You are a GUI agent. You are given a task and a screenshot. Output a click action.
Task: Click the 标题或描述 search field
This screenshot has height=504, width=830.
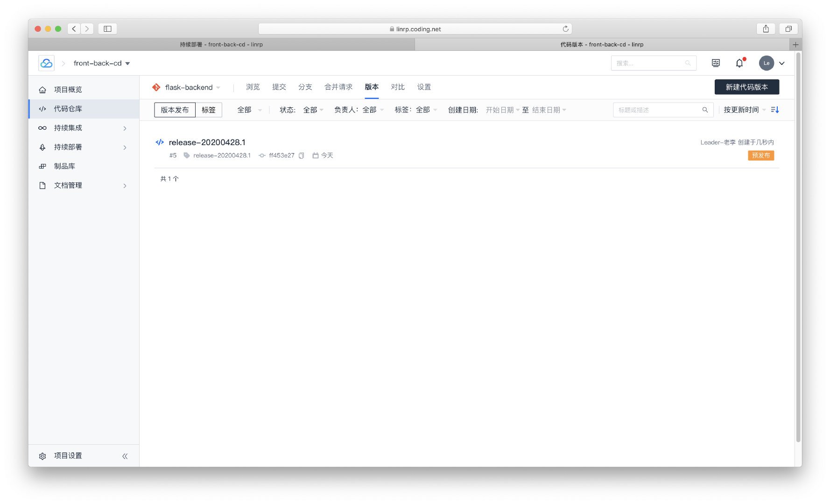[663, 110]
